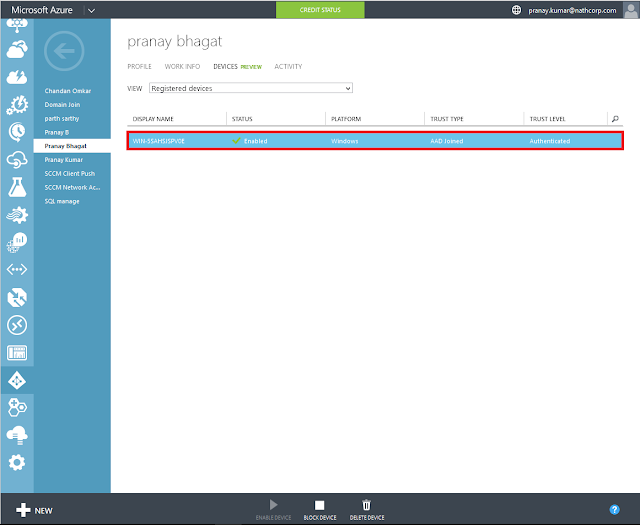
Task: Open the globe language icon
Action: pos(516,10)
